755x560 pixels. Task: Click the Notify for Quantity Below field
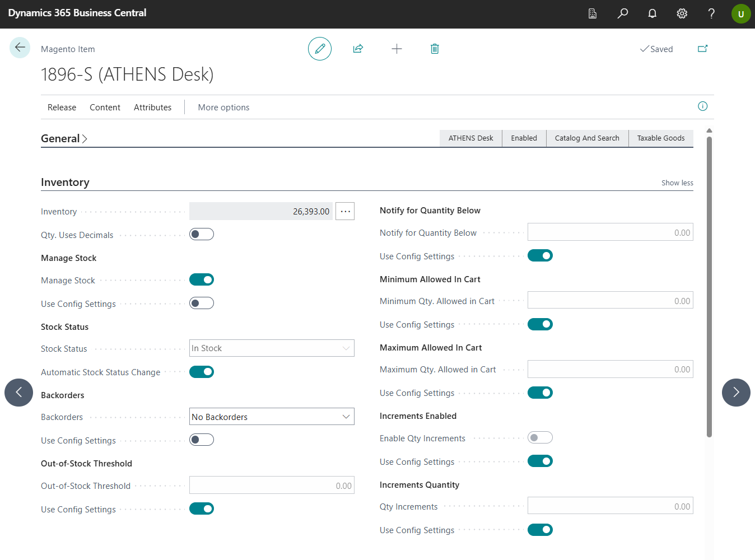[x=610, y=232]
